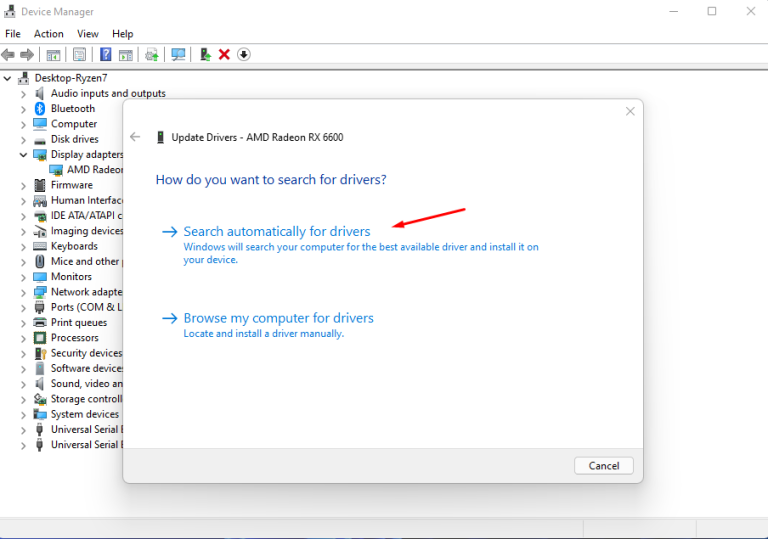This screenshot has width=768, height=539.
Task: Select the Software devices tree item
Action: (87, 368)
